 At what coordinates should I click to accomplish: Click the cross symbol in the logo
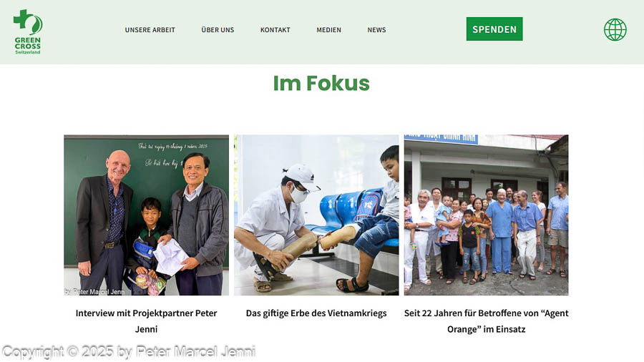(x=21, y=19)
